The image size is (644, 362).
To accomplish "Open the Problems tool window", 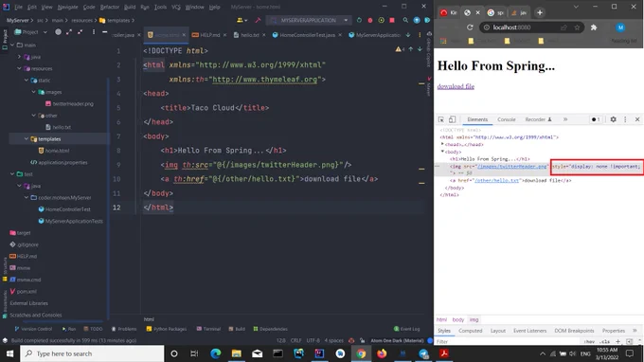I will (124, 329).
